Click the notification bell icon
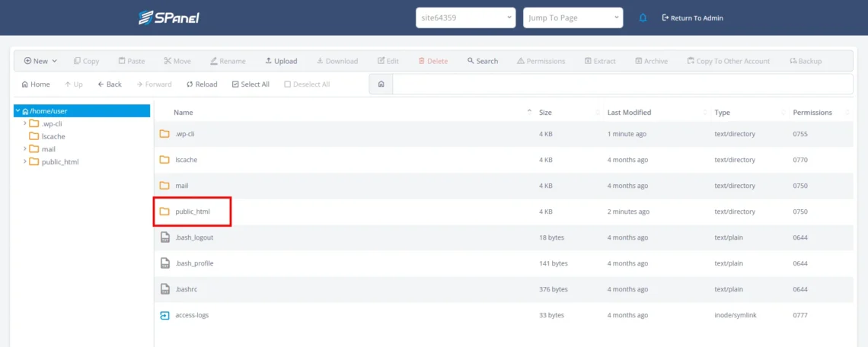This screenshot has height=347, width=868. click(x=643, y=18)
